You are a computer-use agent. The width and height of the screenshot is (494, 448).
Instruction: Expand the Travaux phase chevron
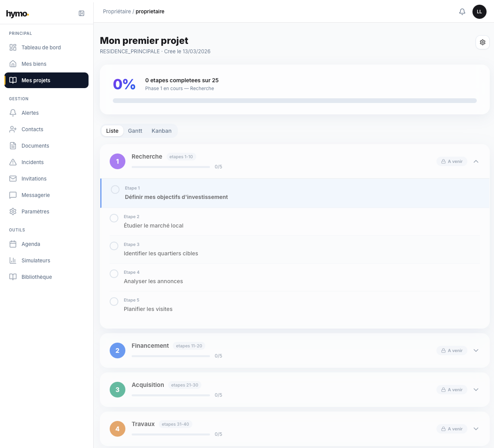(476, 429)
